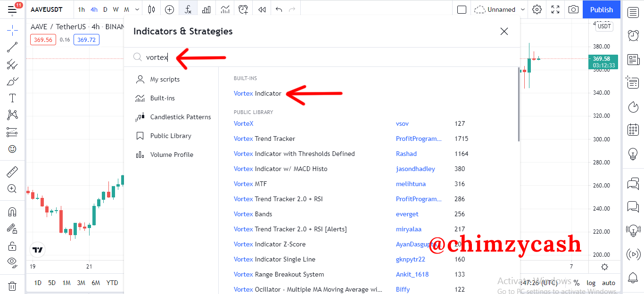This screenshot has height=294, width=644.
Task: Open author jasondhadley profile link
Action: [x=415, y=169]
